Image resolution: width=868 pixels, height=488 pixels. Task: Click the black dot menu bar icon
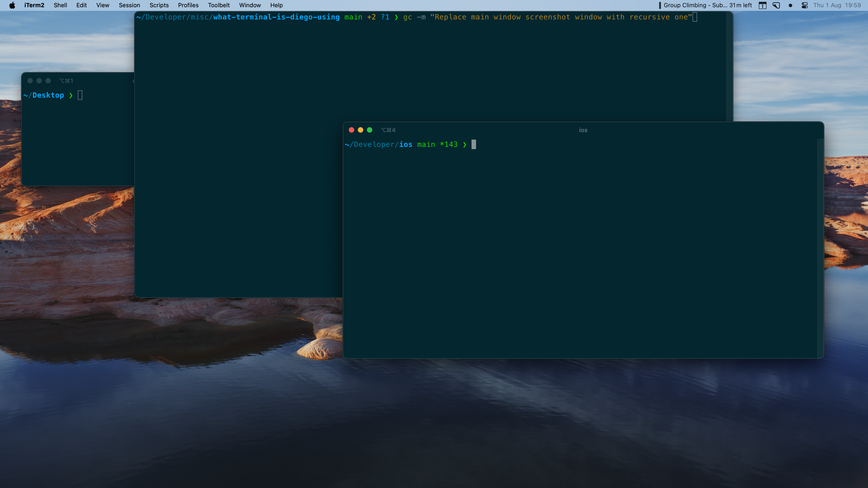(790, 5)
